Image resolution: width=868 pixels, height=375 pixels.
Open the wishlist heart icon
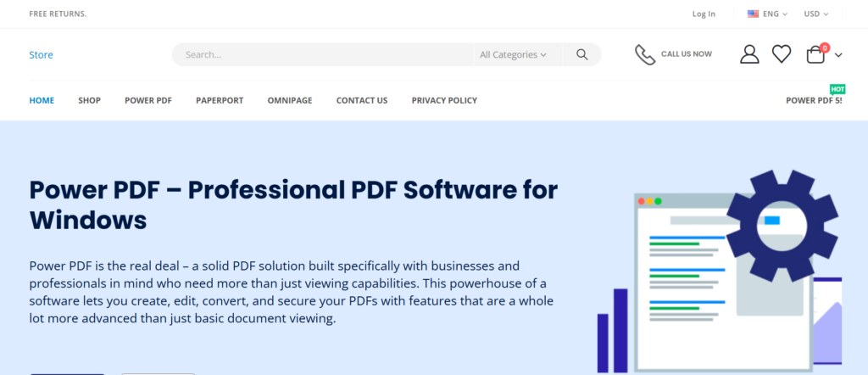click(x=782, y=54)
